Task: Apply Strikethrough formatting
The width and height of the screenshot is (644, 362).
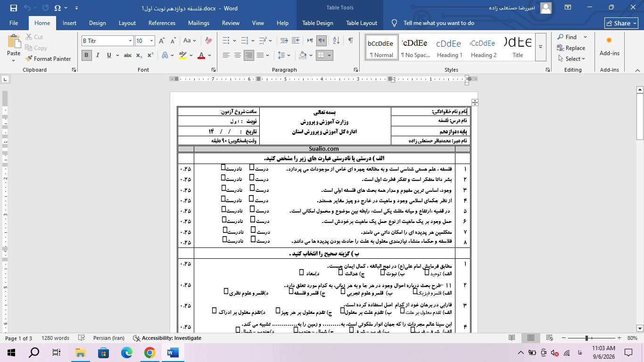Action: [128, 55]
